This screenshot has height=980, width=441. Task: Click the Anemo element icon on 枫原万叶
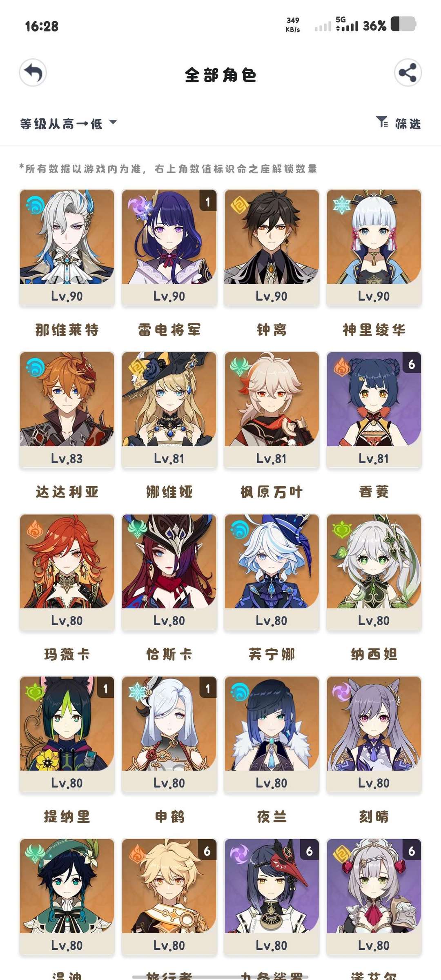click(x=239, y=367)
